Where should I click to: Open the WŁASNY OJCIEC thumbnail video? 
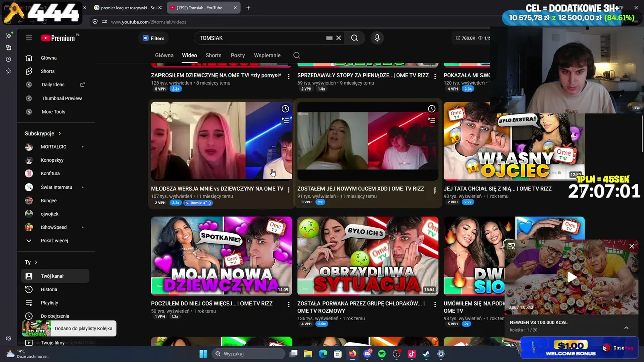point(514,141)
